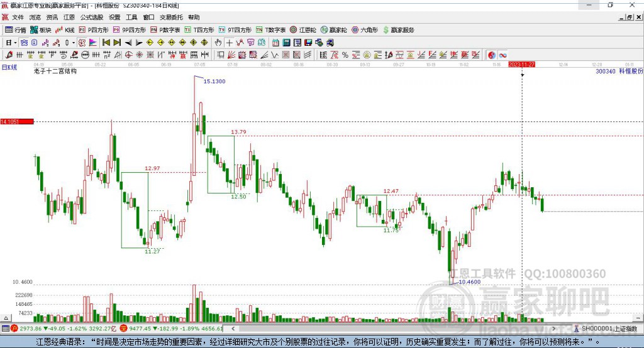The width and height of the screenshot is (644, 348).
Task: Open the 窗口 menu
Action: 148,17
